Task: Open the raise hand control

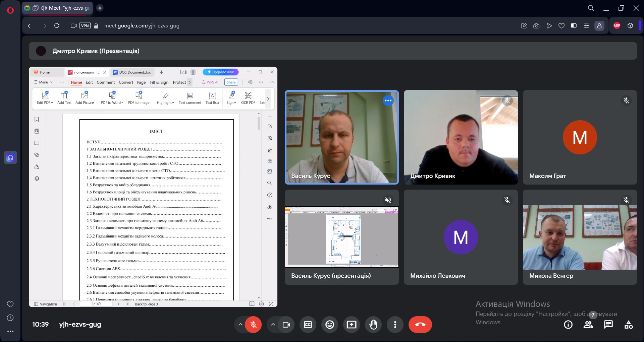Action: (x=373, y=324)
